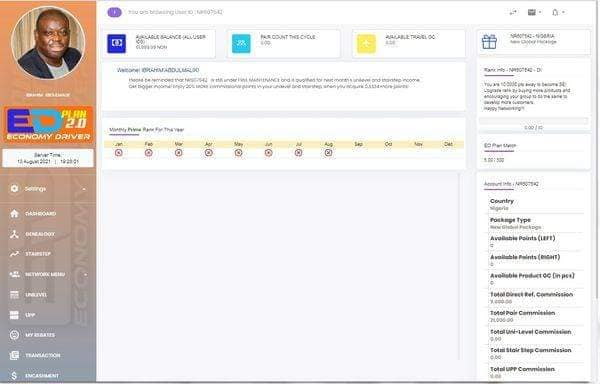Click Total Stair Step Commission row
This screenshot has height=384, width=600.
pos(536,353)
